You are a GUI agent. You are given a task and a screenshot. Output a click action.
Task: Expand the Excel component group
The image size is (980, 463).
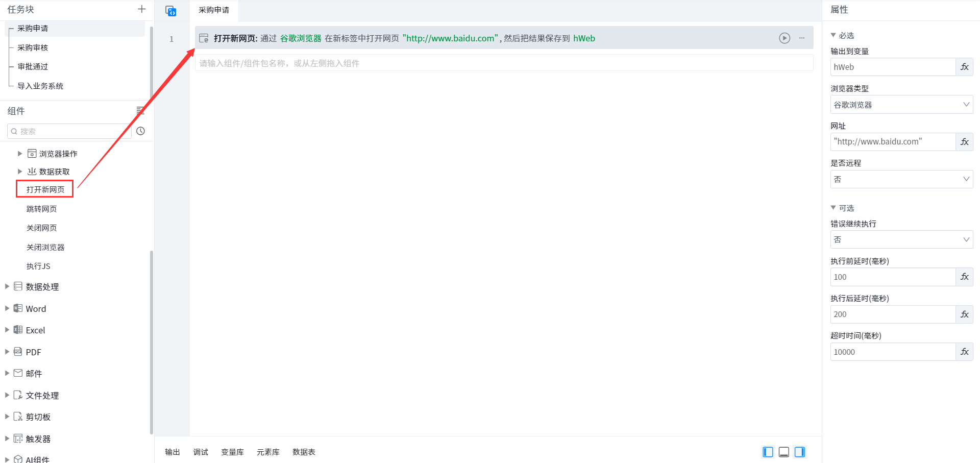pyautogui.click(x=7, y=330)
